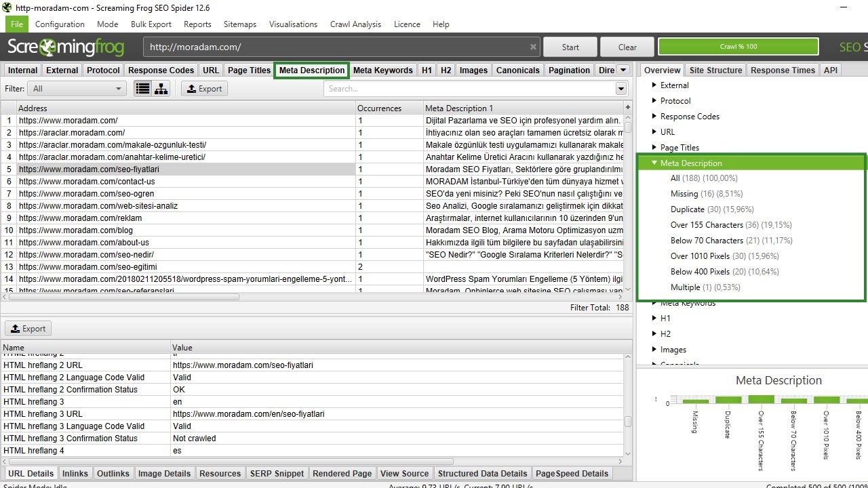Expand Images in overview tree

pyautogui.click(x=654, y=350)
